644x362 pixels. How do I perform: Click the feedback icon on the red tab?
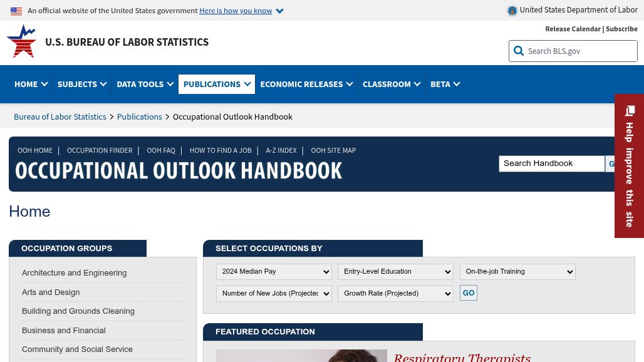click(630, 111)
